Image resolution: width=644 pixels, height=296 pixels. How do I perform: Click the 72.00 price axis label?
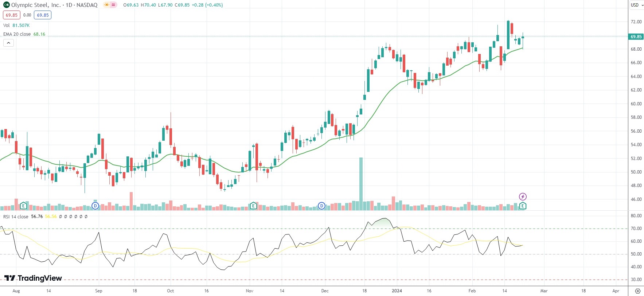point(636,22)
